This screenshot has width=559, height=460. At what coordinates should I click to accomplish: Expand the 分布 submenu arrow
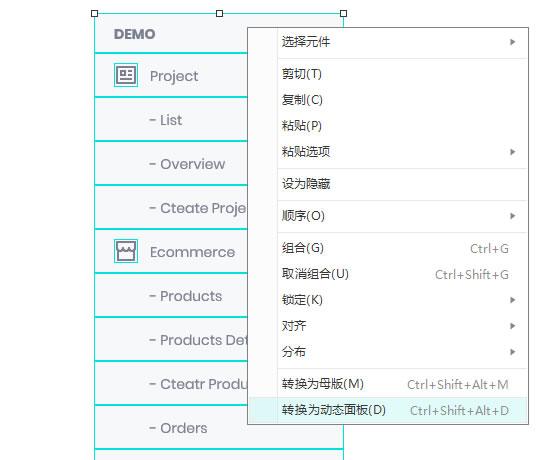click(513, 352)
